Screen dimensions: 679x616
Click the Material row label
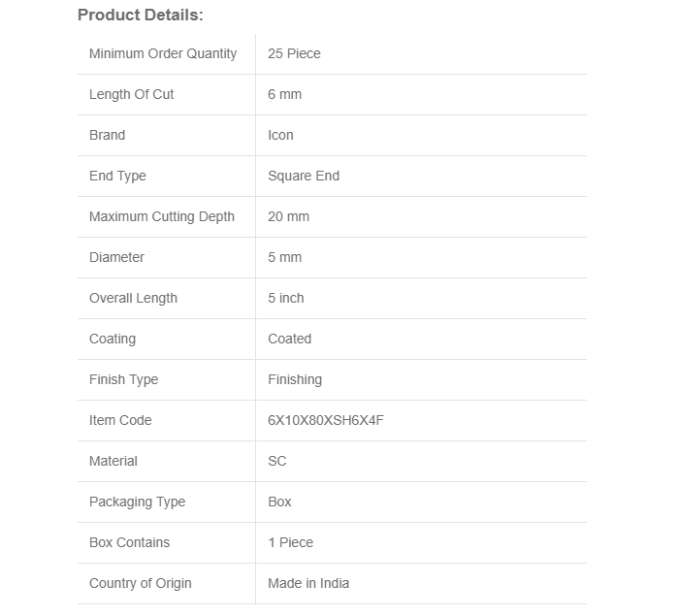point(113,462)
